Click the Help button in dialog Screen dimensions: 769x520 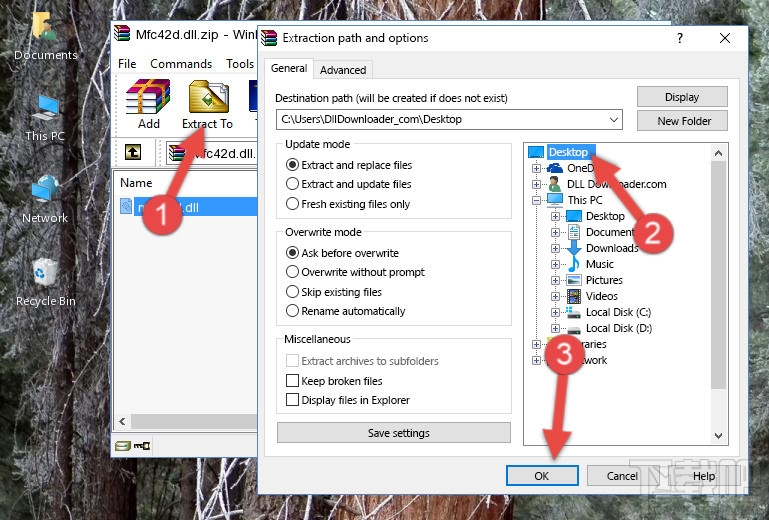pos(703,476)
